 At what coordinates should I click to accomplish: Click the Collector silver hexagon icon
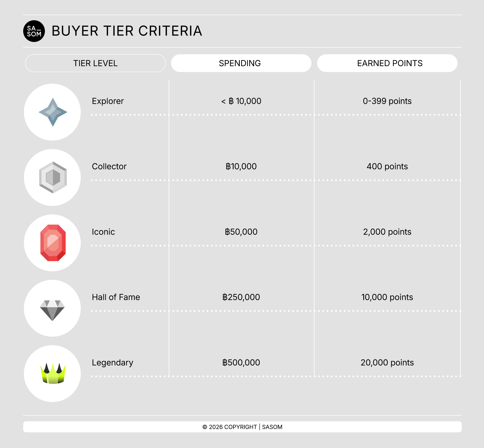tap(53, 177)
